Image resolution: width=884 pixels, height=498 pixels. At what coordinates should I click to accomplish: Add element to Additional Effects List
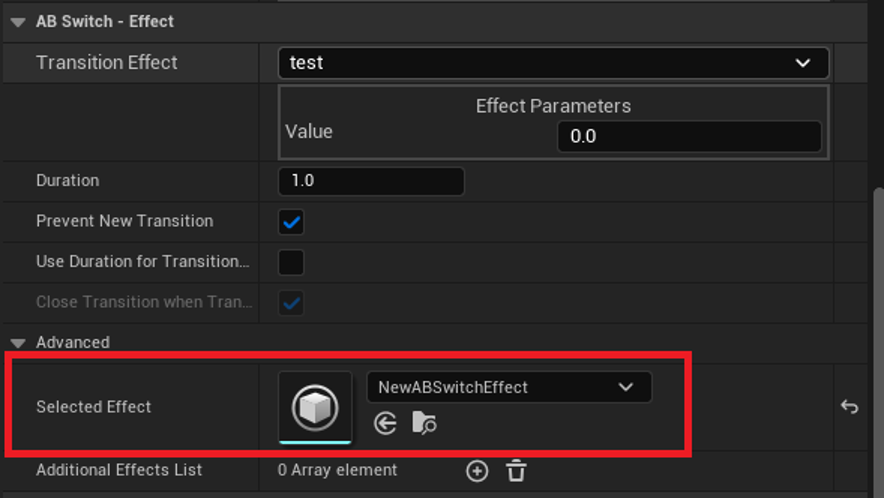pyautogui.click(x=477, y=470)
